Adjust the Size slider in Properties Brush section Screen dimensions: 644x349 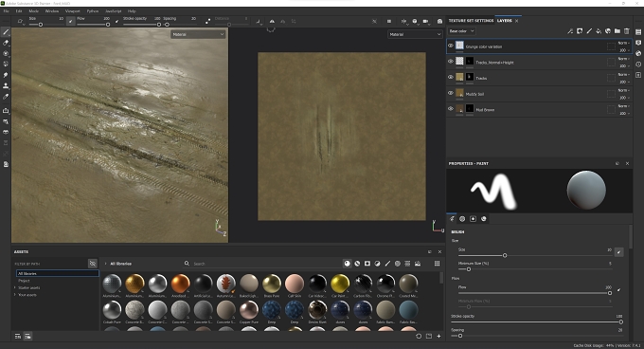[535, 255]
